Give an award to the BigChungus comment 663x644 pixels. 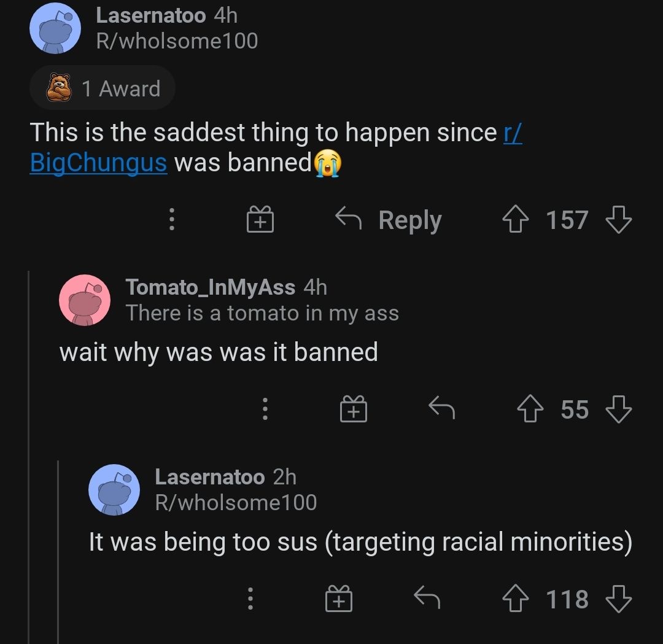click(x=260, y=220)
